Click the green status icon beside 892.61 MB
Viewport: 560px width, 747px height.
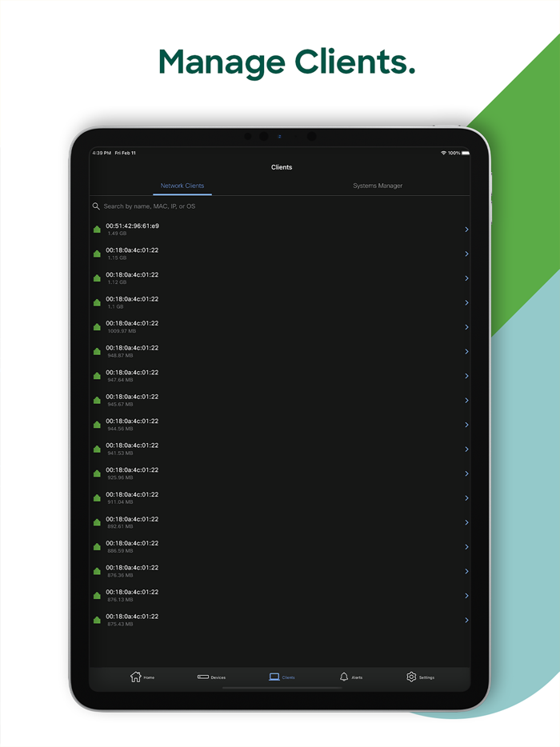(x=97, y=522)
